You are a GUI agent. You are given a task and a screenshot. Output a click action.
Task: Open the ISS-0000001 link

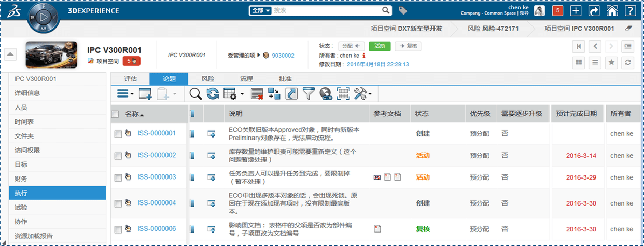pos(157,133)
